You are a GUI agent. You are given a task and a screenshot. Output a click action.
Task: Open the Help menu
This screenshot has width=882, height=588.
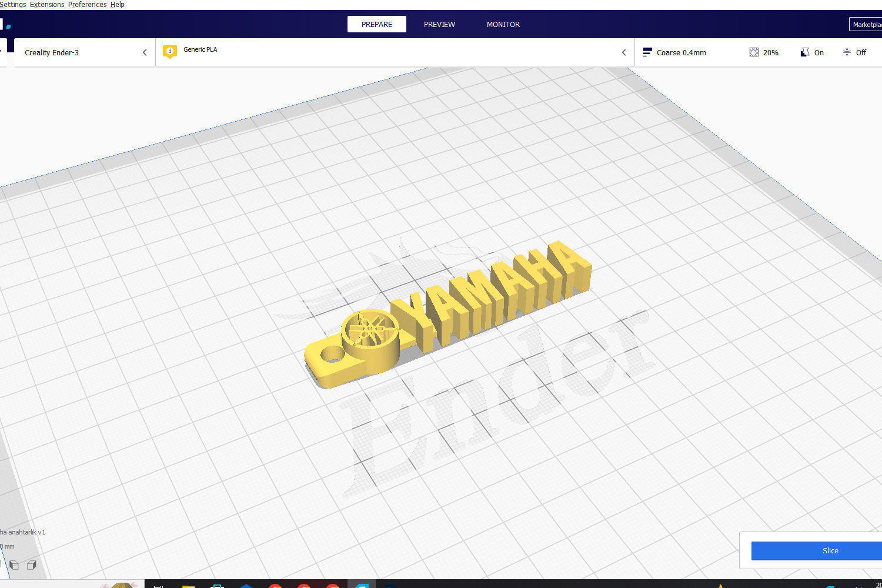pyautogui.click(x=118, y=4)
